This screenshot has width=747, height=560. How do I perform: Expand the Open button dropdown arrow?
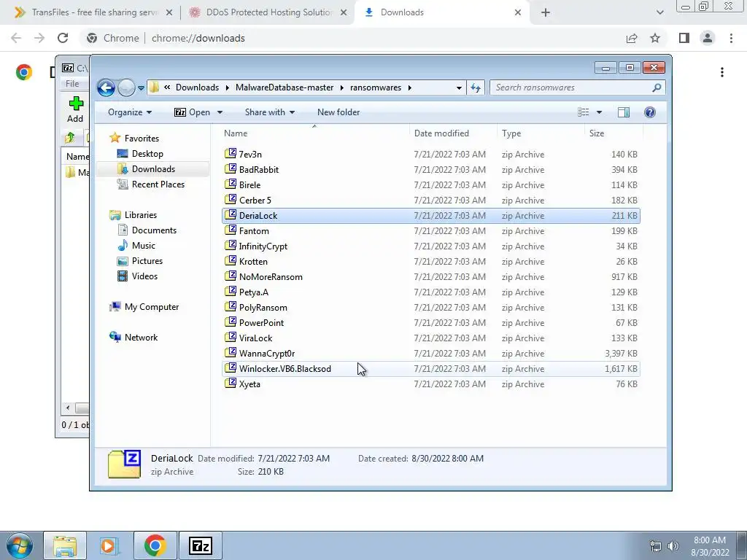pyautogui.click(x=220, y=112)
